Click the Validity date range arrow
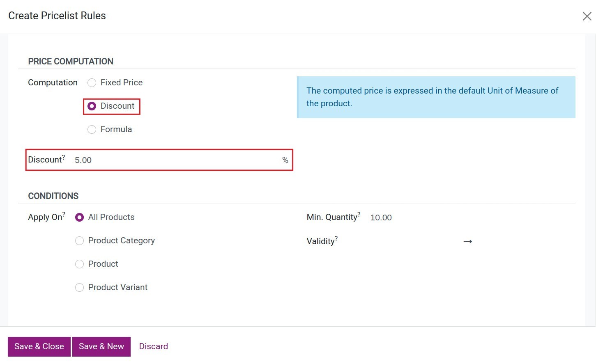 pos(467,242)
